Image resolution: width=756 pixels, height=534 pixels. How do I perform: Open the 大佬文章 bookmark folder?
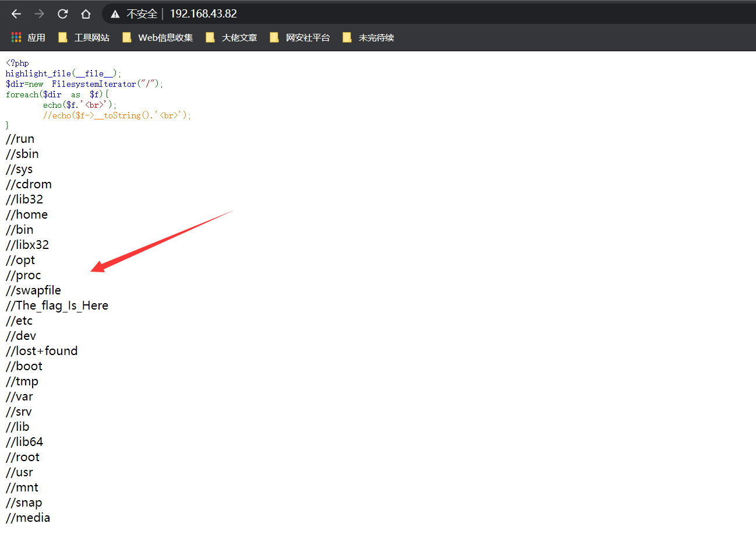232,38
